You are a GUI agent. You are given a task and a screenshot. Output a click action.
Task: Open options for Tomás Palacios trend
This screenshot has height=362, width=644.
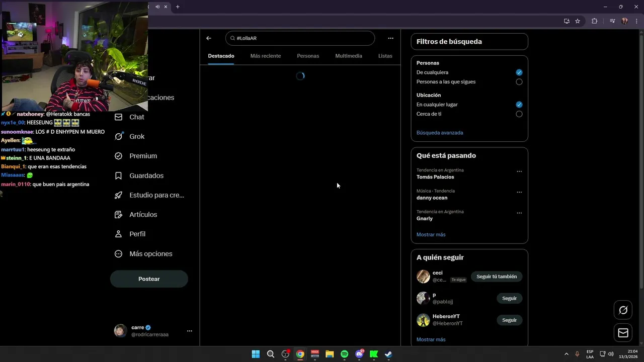(x=519, y=171)
